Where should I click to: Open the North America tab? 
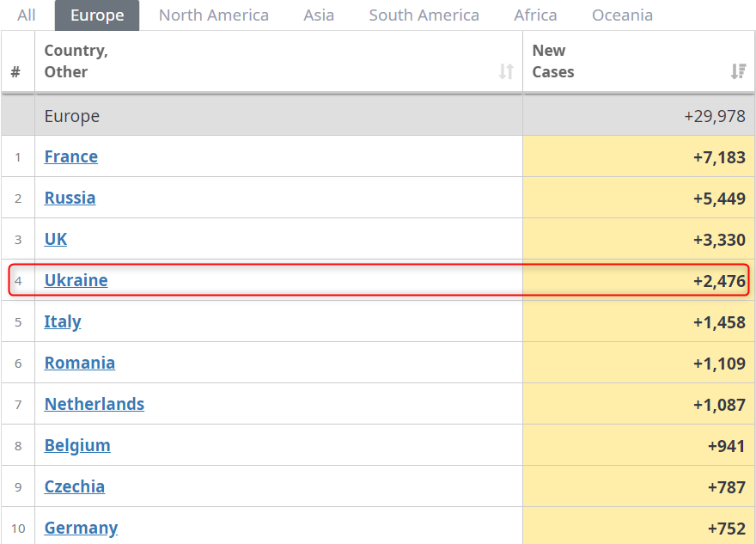click(214, 15)
